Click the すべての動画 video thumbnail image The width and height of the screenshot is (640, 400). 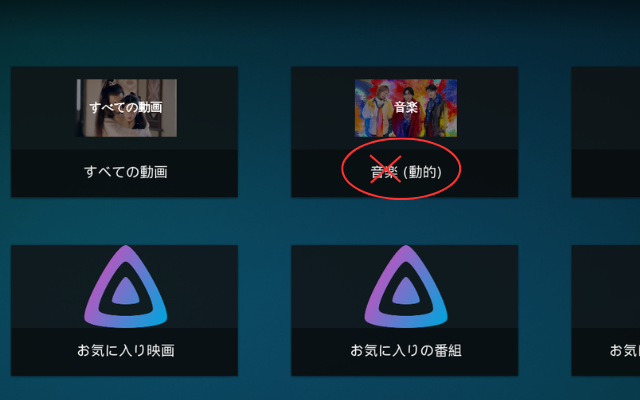click(127, 108)
